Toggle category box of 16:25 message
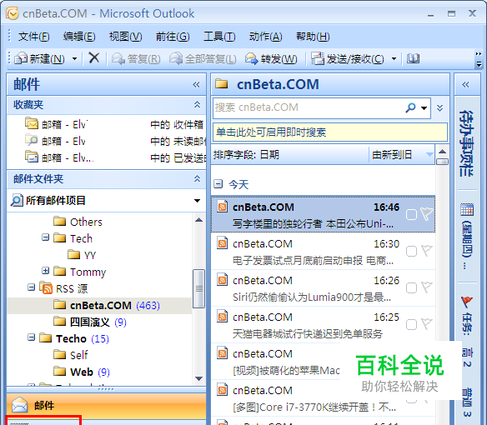 (411, 325)
